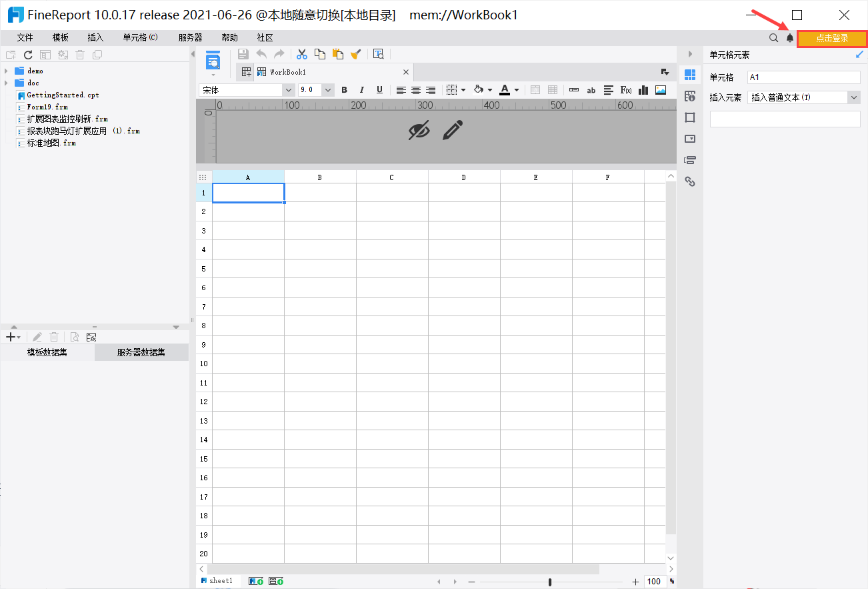Open the 服务器 menu

pyautogui.click(x=191, y=38)
